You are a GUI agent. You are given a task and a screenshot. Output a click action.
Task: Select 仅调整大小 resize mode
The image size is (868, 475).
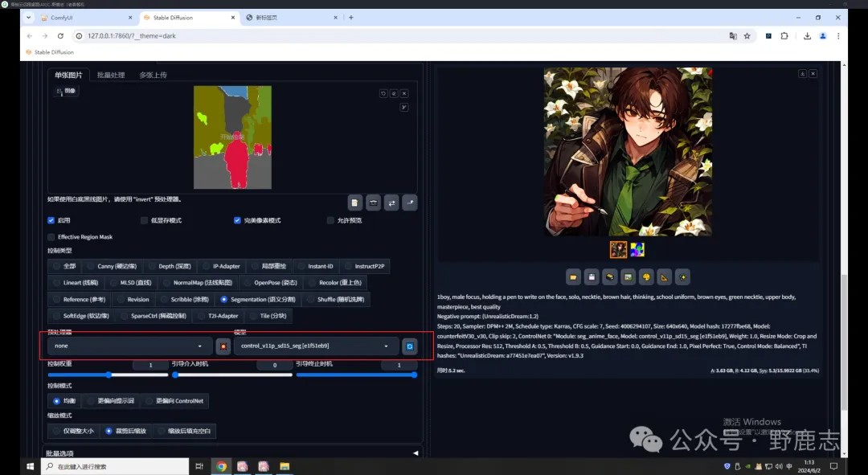click(73, 431)
